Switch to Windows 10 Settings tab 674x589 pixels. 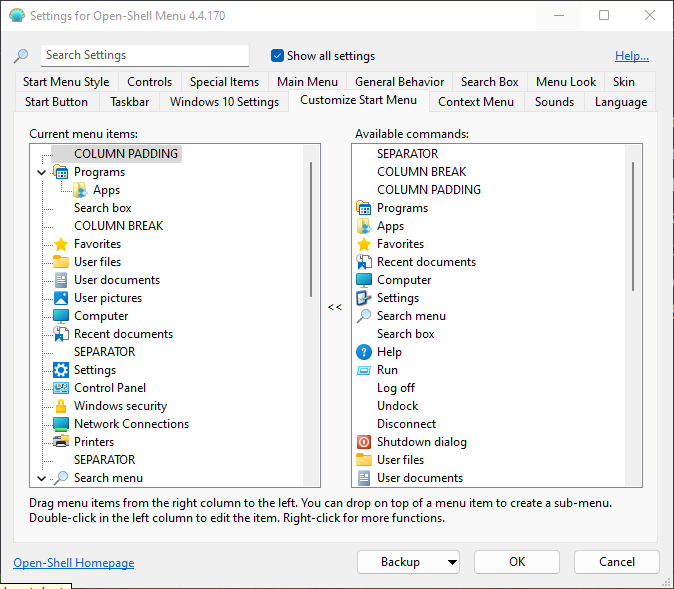[x=224, y=102]
